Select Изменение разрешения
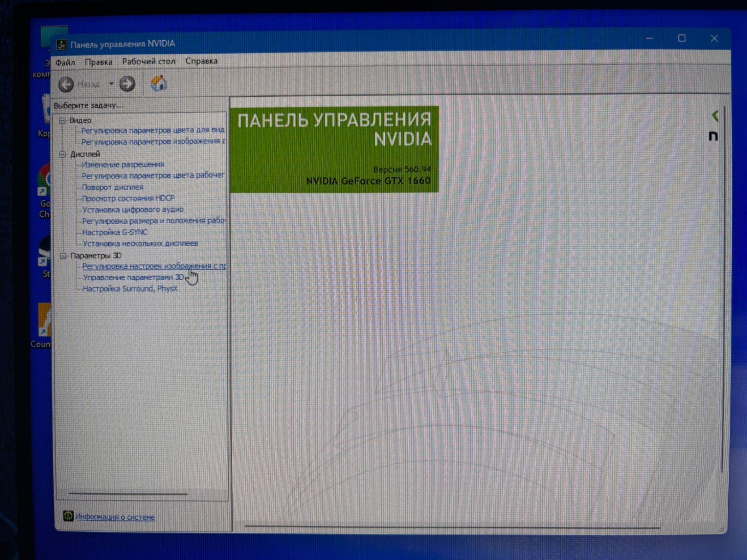Viewport: 747px width, 560px height. [123, 164]
